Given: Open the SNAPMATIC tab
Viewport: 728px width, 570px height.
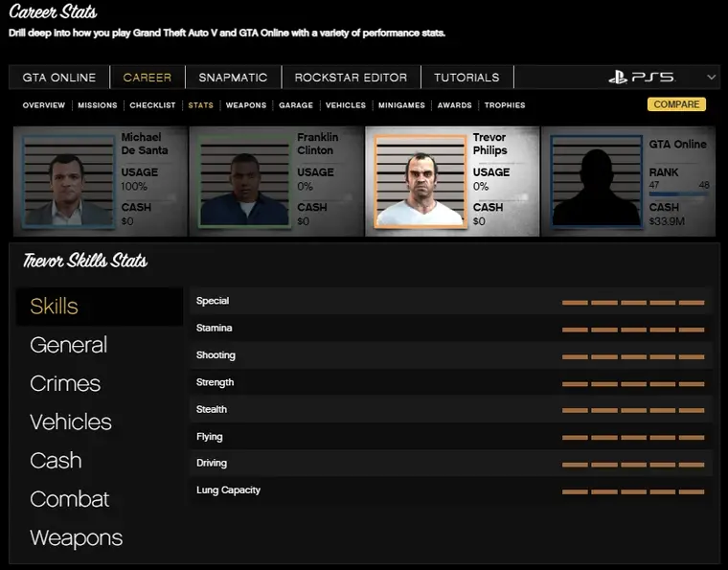Looking at the screenshot, I should pyautogui.click(x=233, y=78).
